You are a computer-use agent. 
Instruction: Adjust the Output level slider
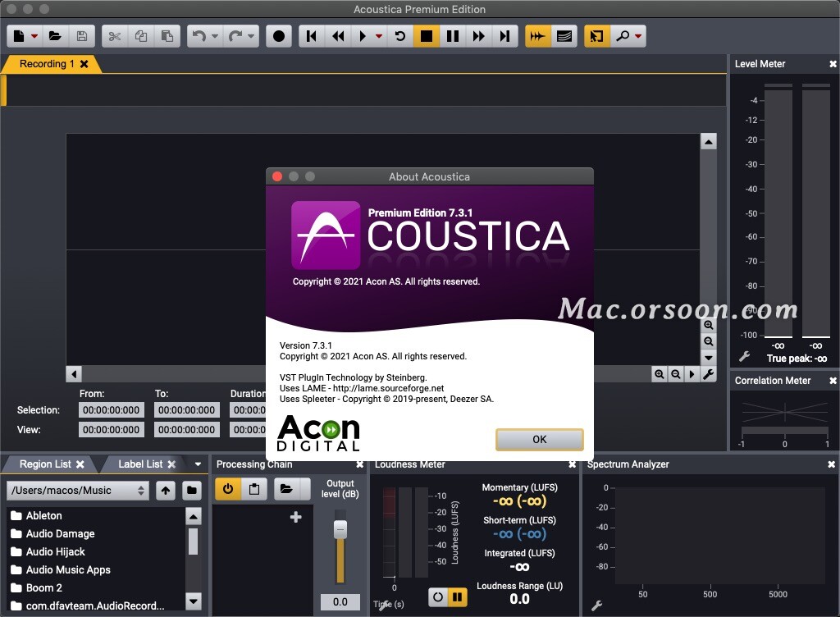340,529
